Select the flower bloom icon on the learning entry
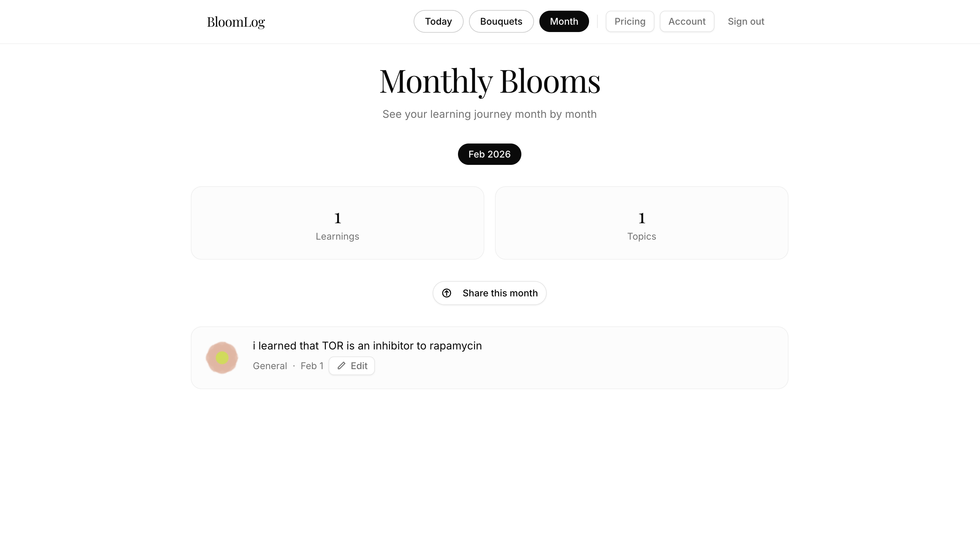The height and width of the screenshot is (534, 980). [222, 357]
